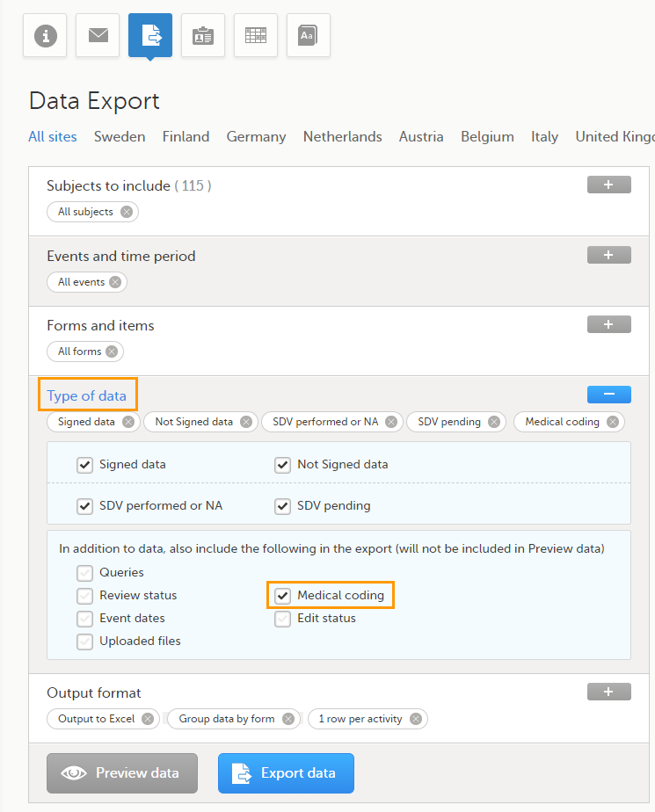Remove the Output to Excel tag

pyautogui.click(x=148, y=719)
